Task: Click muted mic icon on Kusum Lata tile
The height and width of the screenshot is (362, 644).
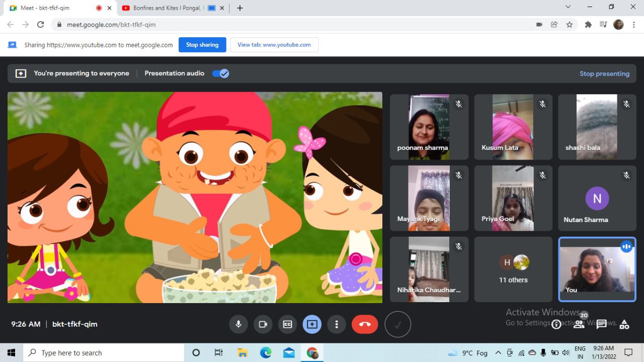Action: [x=542, y=104]
